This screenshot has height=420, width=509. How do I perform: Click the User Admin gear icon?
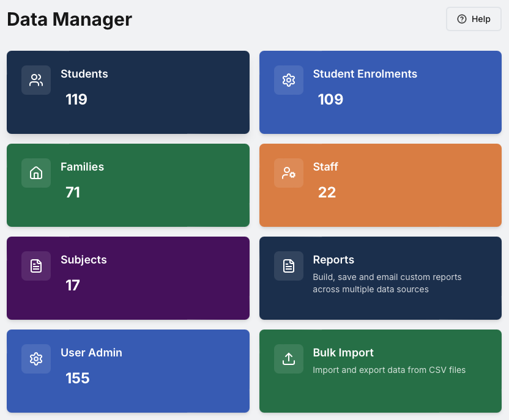(36, 359)
